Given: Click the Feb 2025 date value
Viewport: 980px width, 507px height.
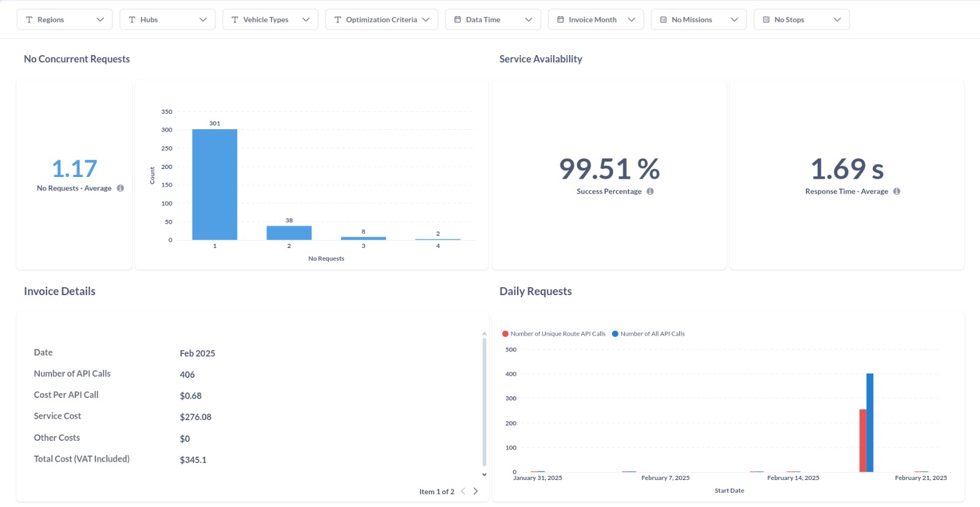Looking at the screenshot, I should 197,353.
